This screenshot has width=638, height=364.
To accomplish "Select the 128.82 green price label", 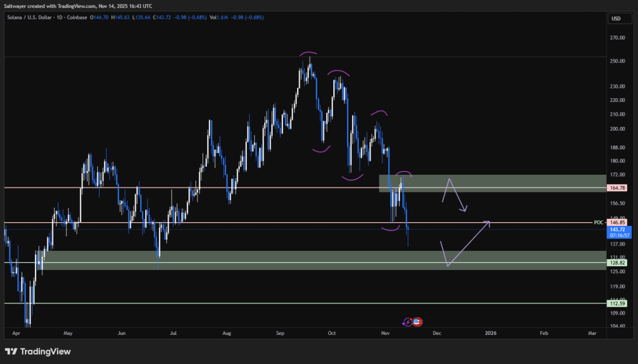I will pos(616,263).
